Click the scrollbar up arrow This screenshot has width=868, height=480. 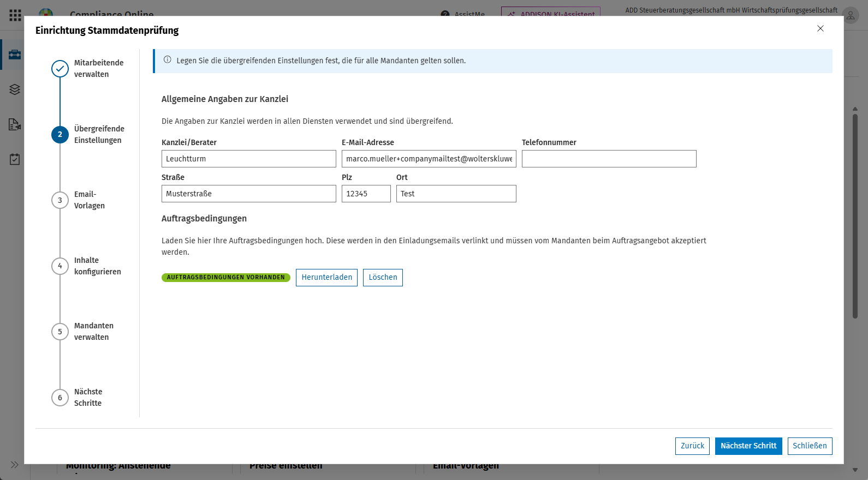click(x=855, y=109)
